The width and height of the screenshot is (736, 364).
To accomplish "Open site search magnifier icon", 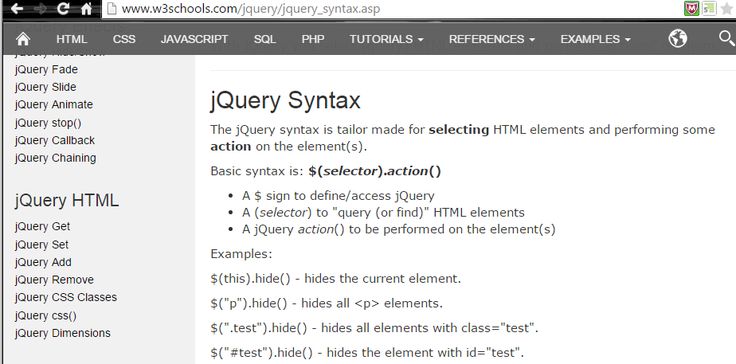I will [x=727, y=39].
